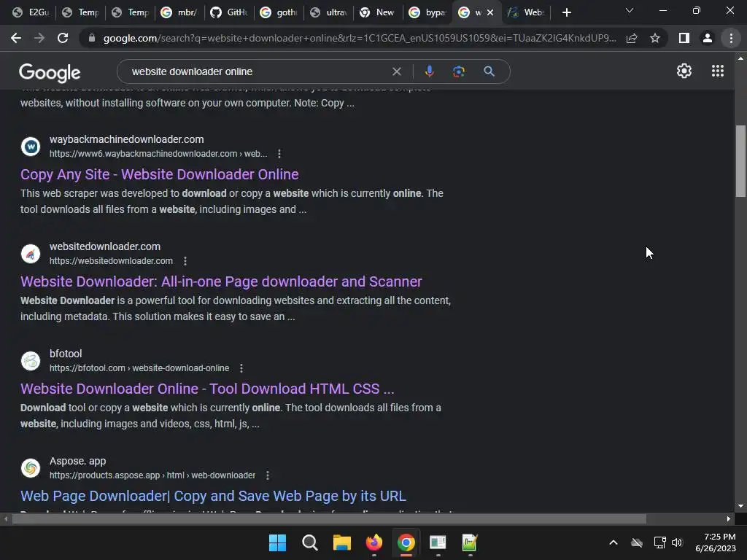
Task: Click the website downloader online search field
Action: 258,71
